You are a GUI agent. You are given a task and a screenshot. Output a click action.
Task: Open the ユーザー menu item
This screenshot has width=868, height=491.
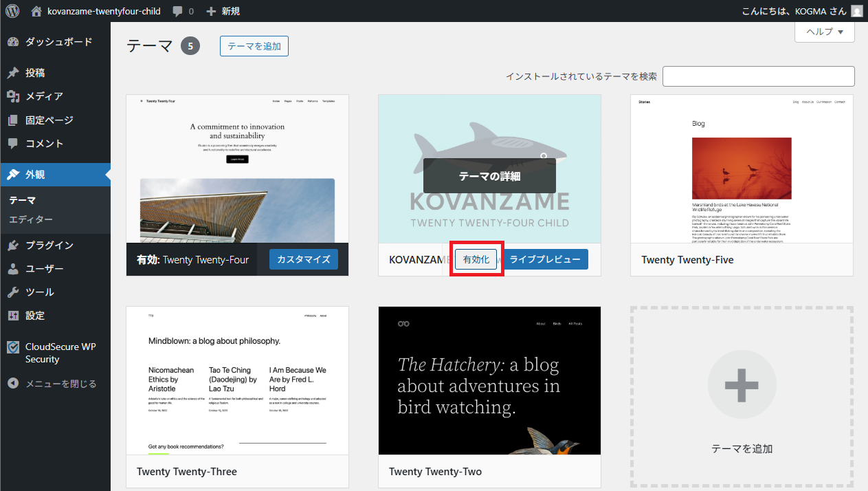pos(44,269)
